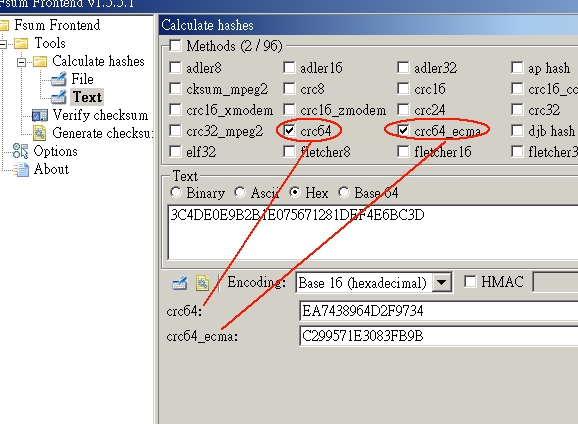The width and height of the screenshot is (578, 424).
Task: Enable the cksum_mpeg2 checkbox
Action: coord(175,88)
